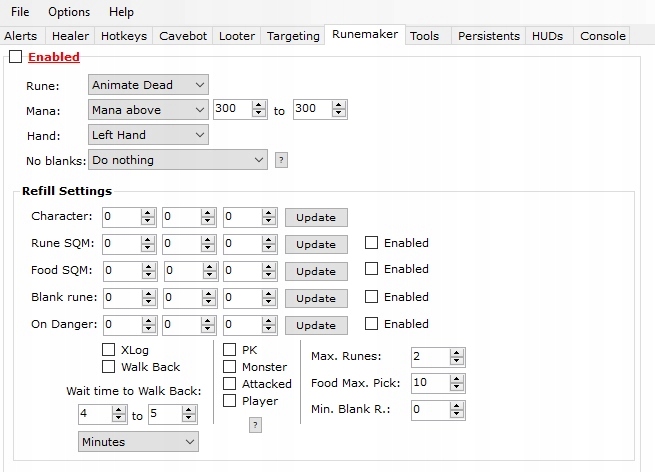Increase the Max. Runes value

coord(457,353)
